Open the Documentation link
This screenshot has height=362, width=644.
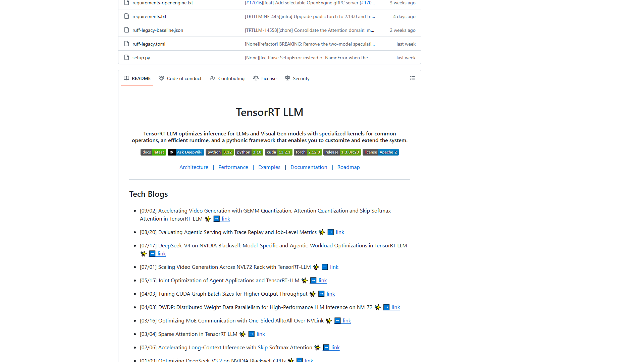coord(309,167)
